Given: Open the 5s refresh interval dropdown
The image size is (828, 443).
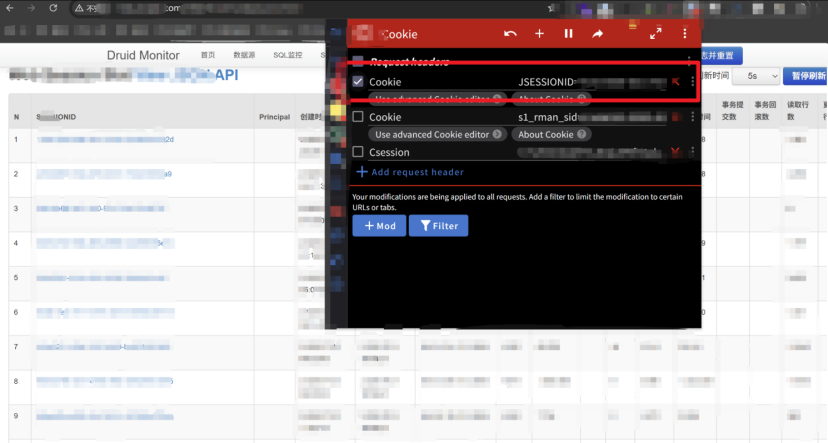Looking at the screenshot, I should [756, 77].
